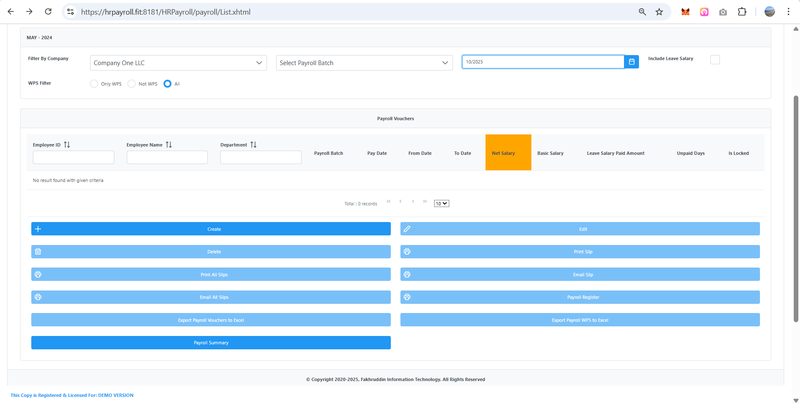This screenshot has width=800, height=404.
Task: Go to last page of results
Action: (x=425, y=201)
